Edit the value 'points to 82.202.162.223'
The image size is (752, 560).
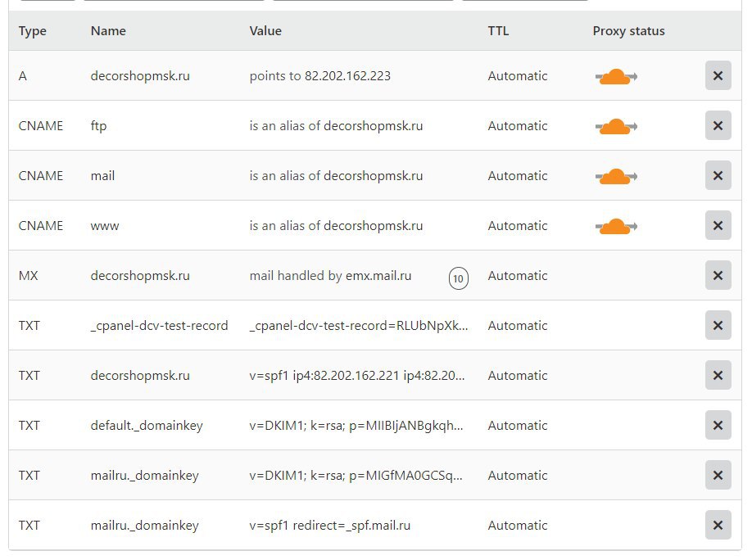pos(320,76)
